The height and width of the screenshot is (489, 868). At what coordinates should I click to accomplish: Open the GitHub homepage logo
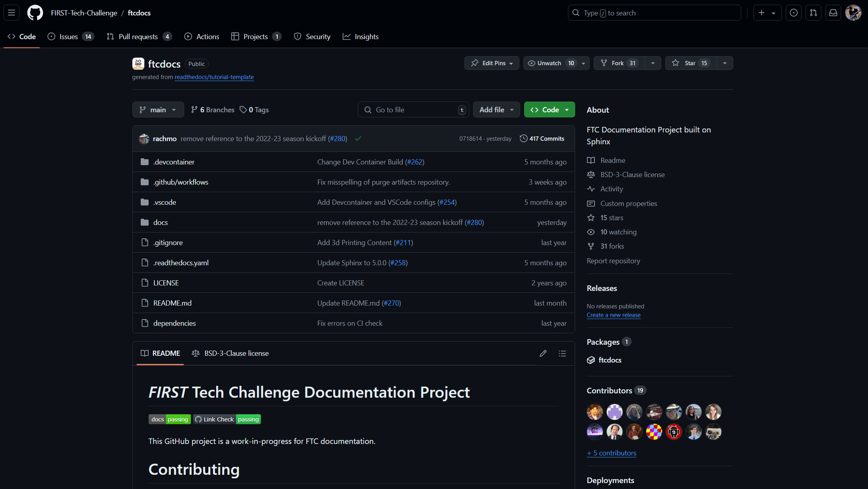(35, 13)
